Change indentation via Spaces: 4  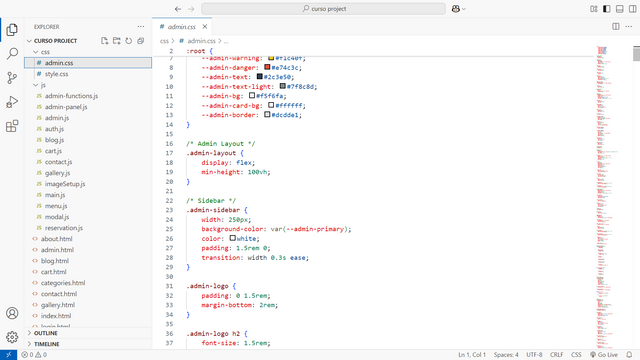click(x=506, y=355)
